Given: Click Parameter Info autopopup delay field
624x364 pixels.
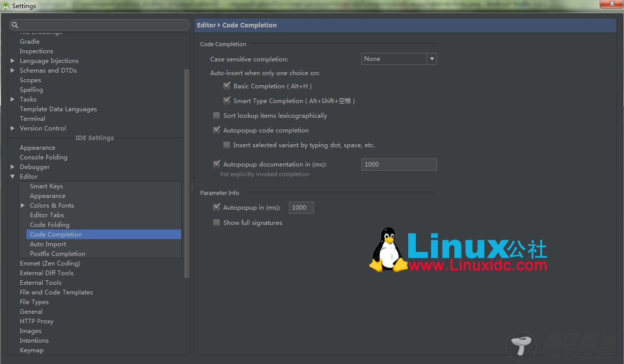Looking at the screenshot, I should [301, 208].
